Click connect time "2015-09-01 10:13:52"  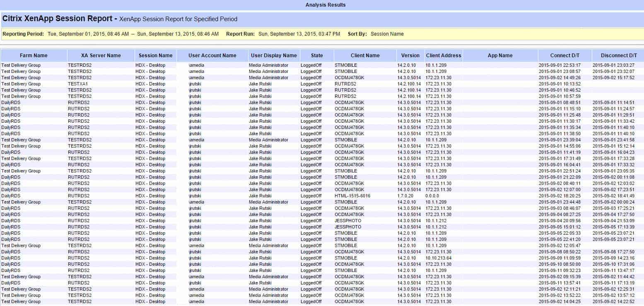[560, 84]
